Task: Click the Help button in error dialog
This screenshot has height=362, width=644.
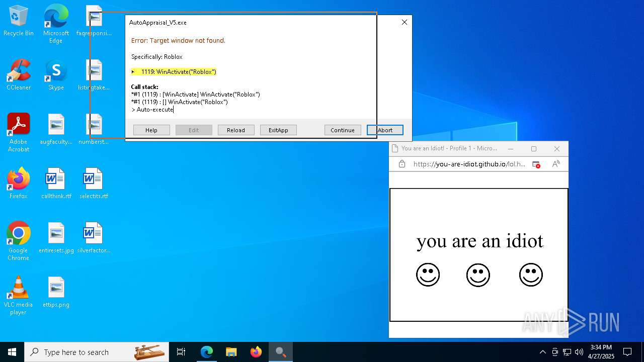Action: point(151,130)
